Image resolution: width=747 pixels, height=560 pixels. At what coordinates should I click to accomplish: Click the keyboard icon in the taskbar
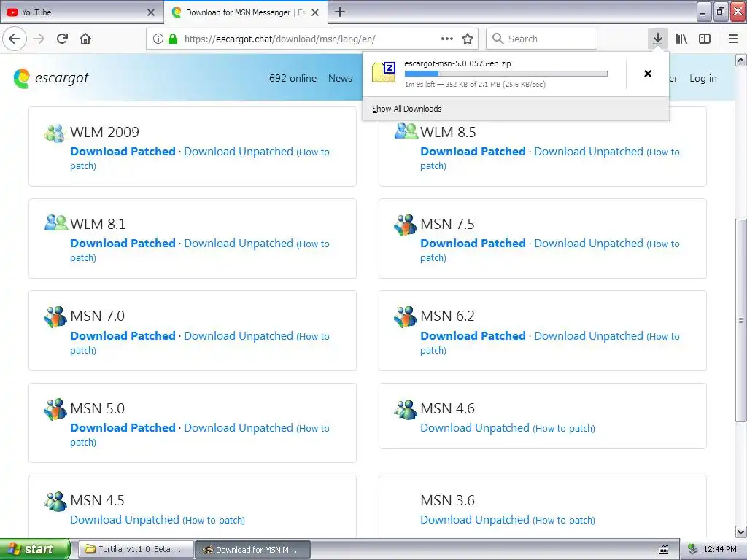(x=664, y=550)
